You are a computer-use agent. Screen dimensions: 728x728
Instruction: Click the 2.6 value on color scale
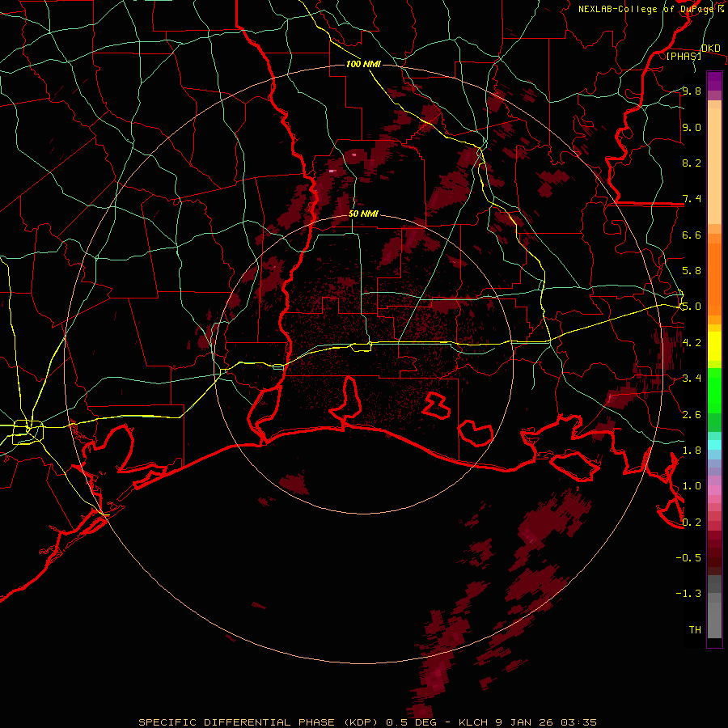click(692, 415)
